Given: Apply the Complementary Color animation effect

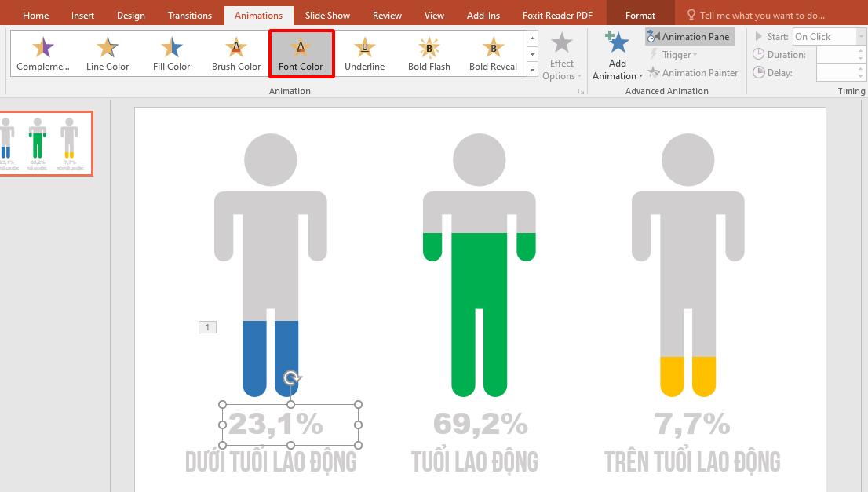Looking at the screenshot, I should [x=43, y=53].
